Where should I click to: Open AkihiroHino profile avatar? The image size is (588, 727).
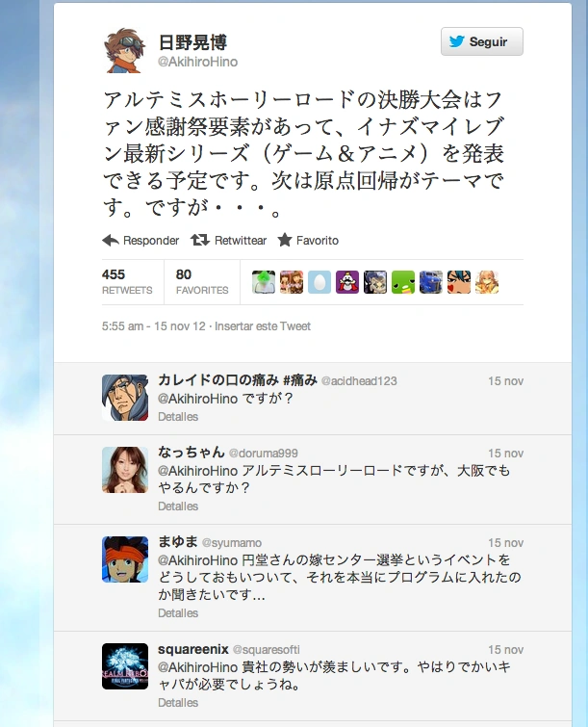pyautogui.click(x=123, y=51)
